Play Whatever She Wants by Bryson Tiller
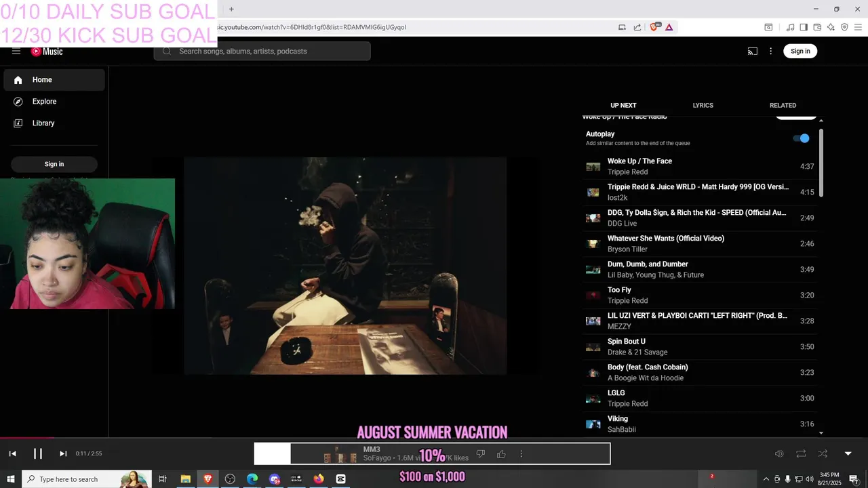868x488 pixels. 700,244
